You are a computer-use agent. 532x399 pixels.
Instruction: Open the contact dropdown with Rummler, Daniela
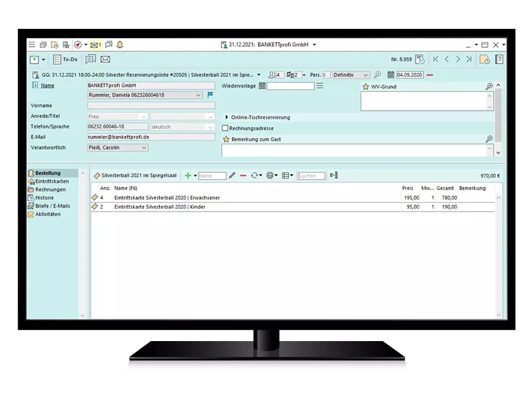pos(198,95)
